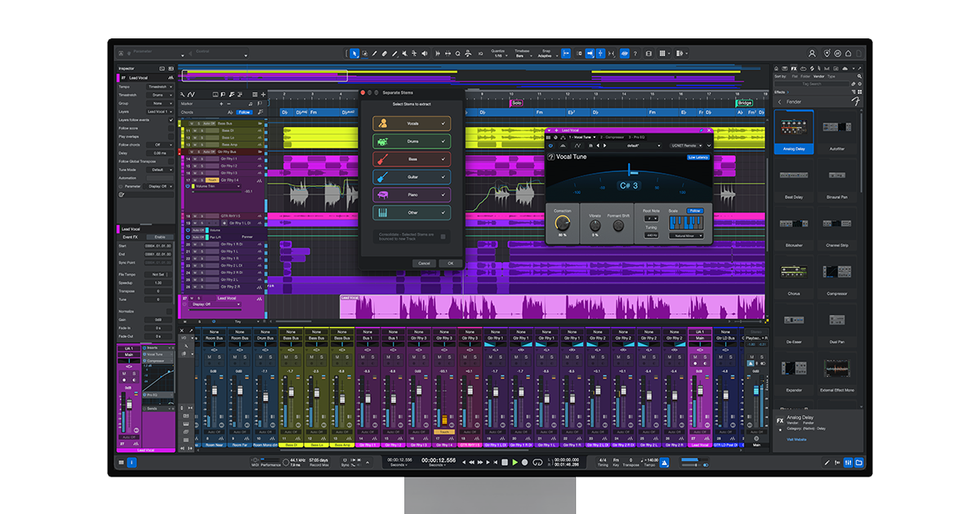980x514 pixels.
Task: Toggle the Follow button on the Chords track
Action: pos(244,113)
